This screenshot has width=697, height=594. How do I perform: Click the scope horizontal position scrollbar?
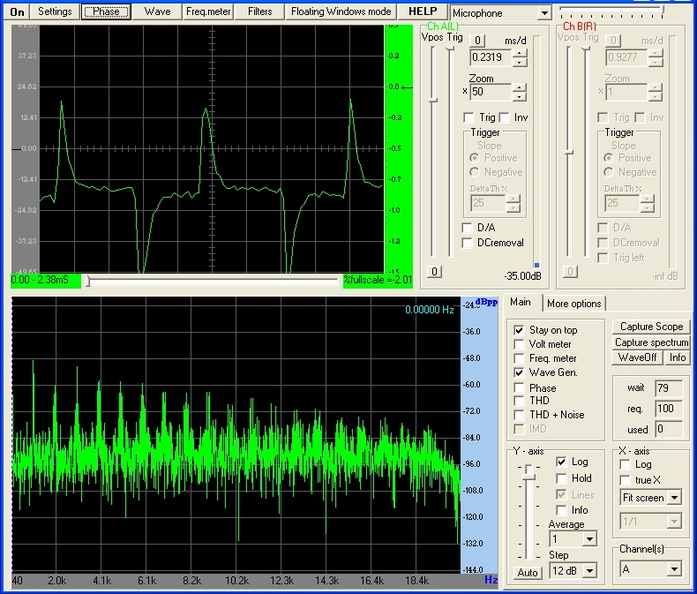pos(212,281)
